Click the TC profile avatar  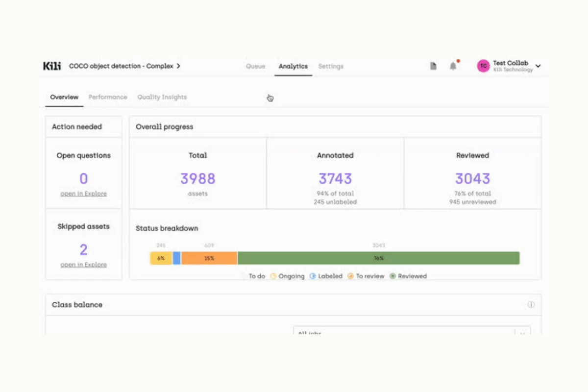(483, 66)
